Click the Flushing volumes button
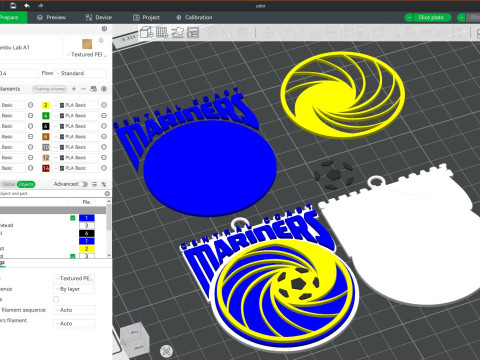The height and width of the screenshot is (360, 480). coord(50,89)
